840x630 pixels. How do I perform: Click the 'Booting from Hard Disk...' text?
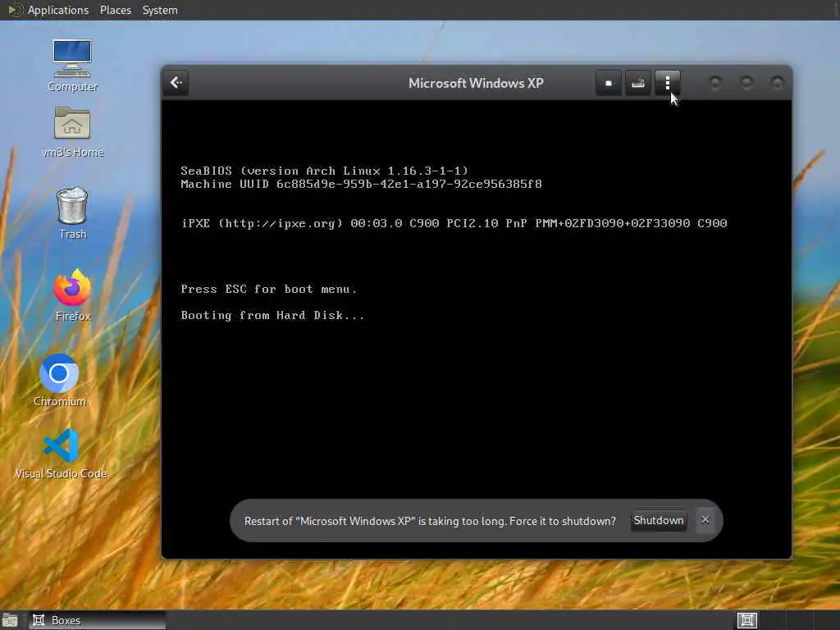coord(272,315)
